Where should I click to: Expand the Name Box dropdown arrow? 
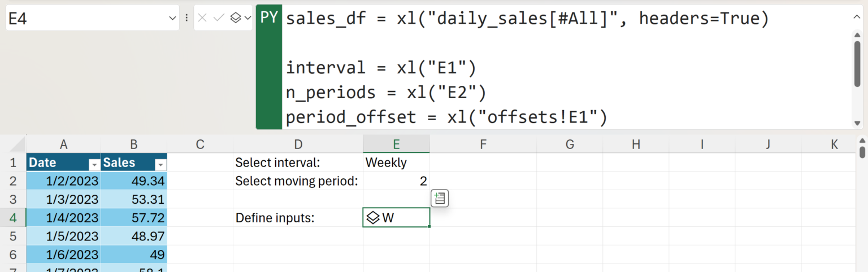coord(172,18)
